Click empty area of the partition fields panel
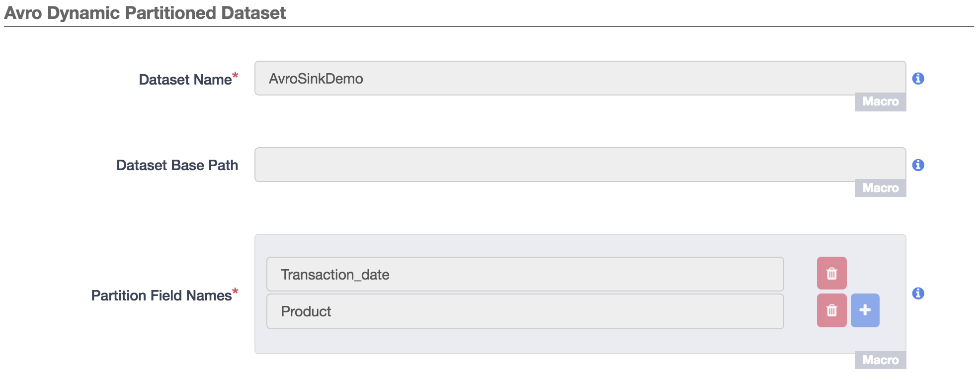Image resolution: width=980 pixels, height=389 pixels. click(x=547, y=342)
